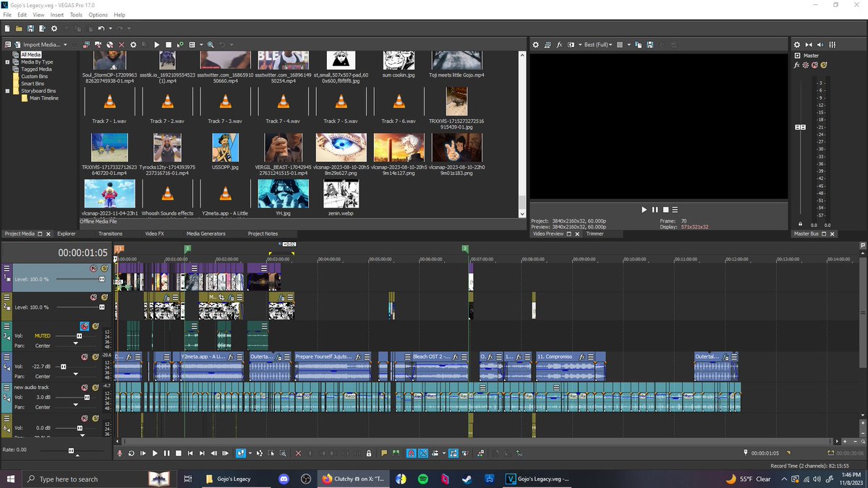868x488 pixels.
Task: Solo the new audio track
Action: (95, 388)
